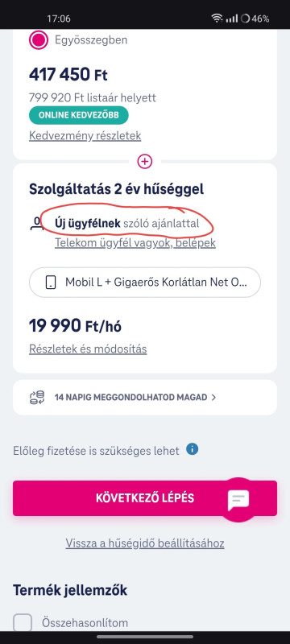Click the KÖVETKEZŐ LÉPÉS button
Viewport: 290px width, 644px height.
pyautogui.click(x=144, y=498)
